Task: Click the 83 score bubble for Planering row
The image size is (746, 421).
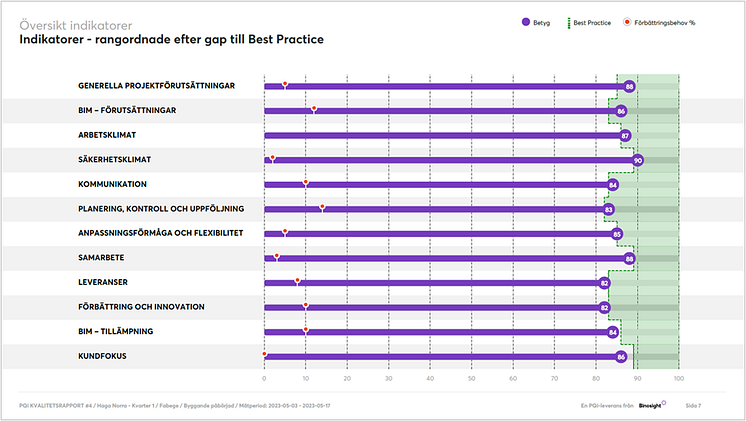Action: point(609,209)
